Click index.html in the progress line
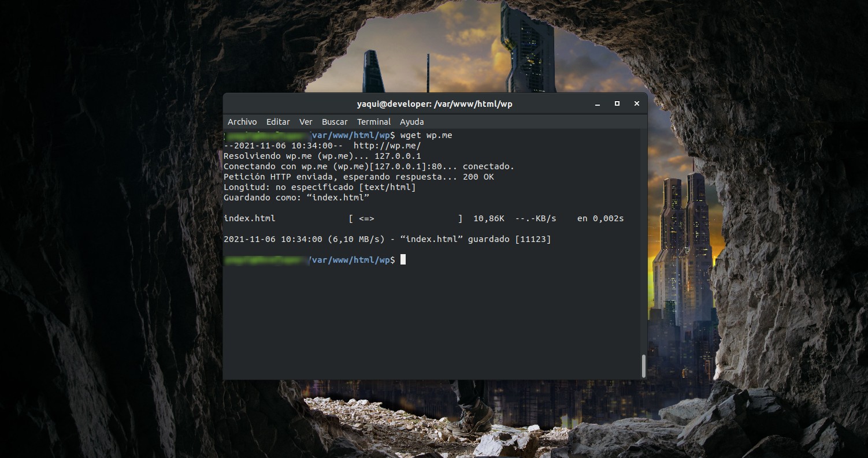 point(249,218)
